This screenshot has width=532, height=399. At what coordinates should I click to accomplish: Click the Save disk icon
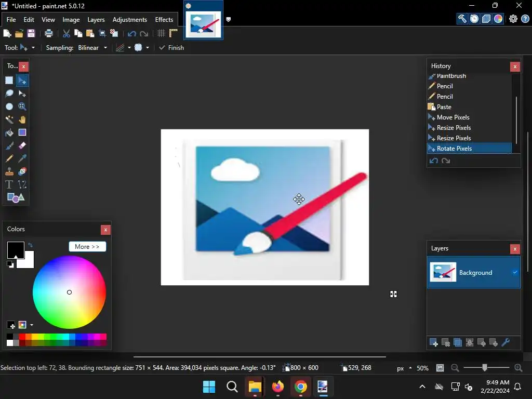(x=31, y=33)
